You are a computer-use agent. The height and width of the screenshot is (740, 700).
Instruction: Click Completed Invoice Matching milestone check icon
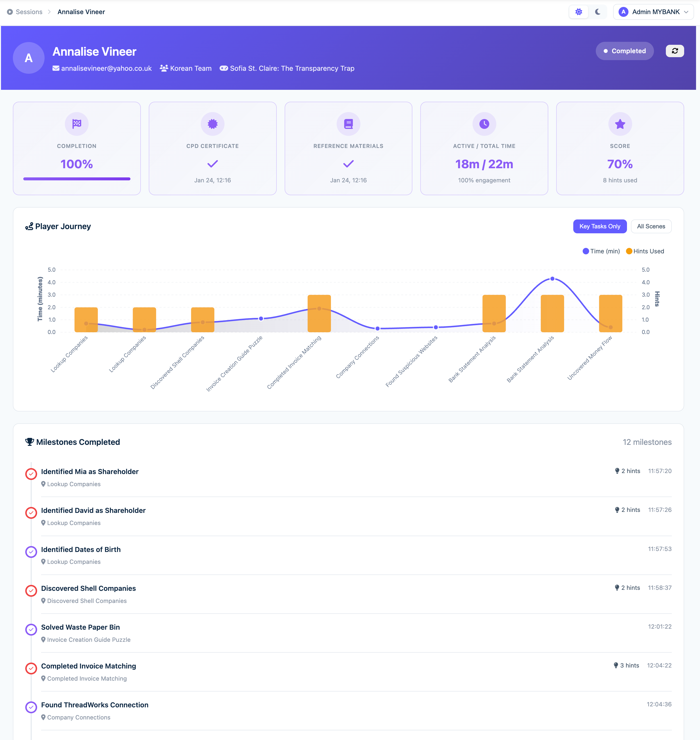[31, 668]
